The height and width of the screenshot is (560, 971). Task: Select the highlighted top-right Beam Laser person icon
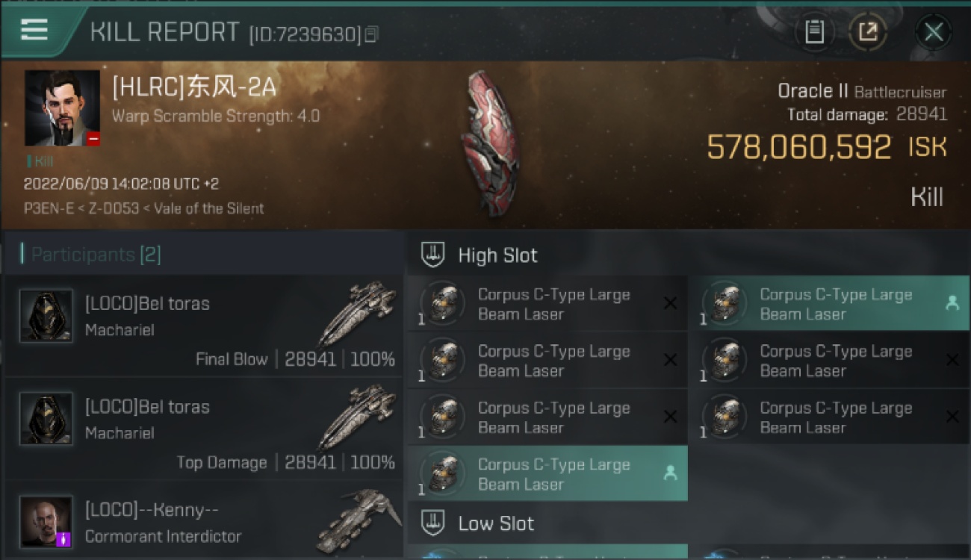pos(952,303)
